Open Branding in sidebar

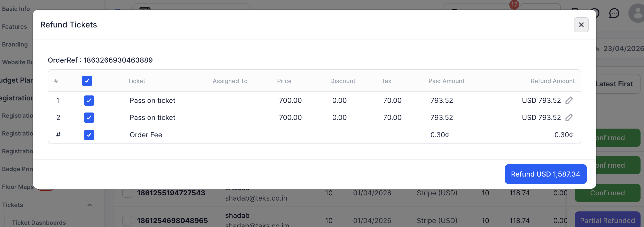tap(15, 45)
